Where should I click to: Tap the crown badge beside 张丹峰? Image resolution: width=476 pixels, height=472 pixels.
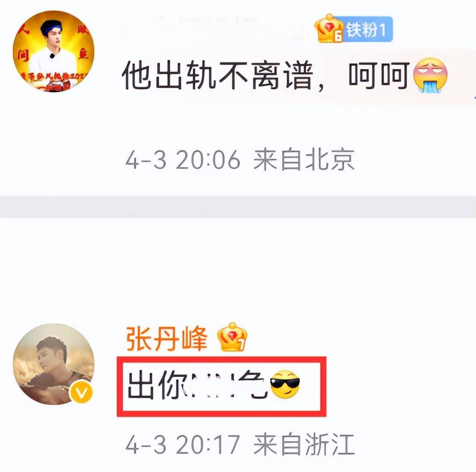[x=232, y=337]
